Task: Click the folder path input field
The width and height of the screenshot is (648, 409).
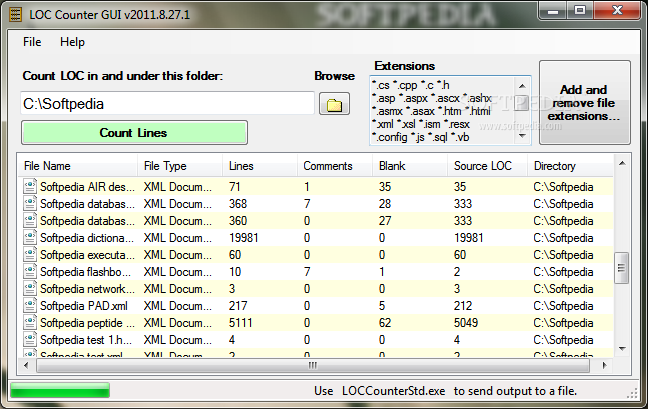Action: pos(167,103)
